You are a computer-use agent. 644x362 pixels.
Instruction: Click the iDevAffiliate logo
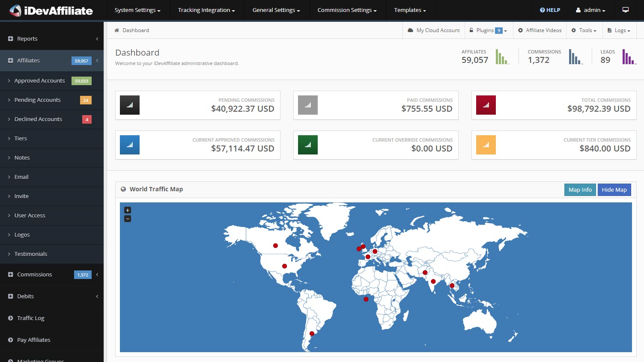coord(51,10)
